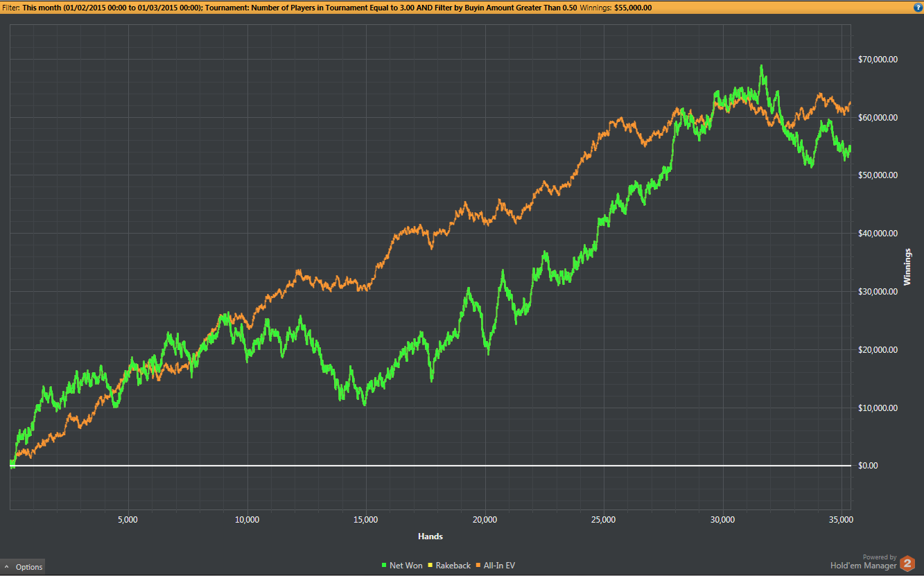Image resolution: width=924 pixels, height=576 pixels.
Task: Click the $70,000.00 y-axis label
Action: (x=878, y=60)
